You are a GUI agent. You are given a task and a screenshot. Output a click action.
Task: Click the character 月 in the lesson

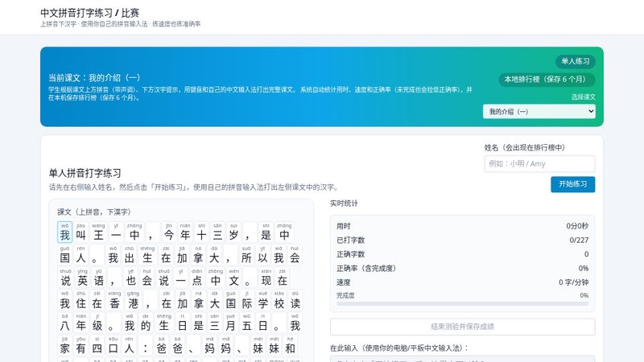[230, 323]
